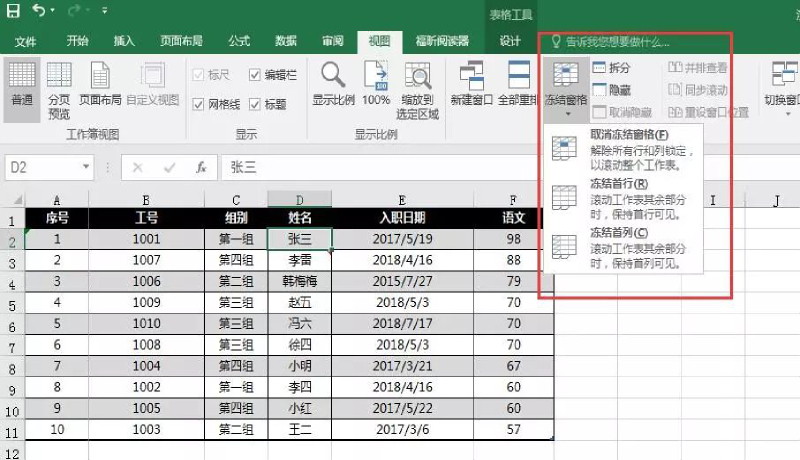This screenshot has height=460, width=800.
Task: Open the 公式 Formulas ribbon tab
Action: (239, 41)
